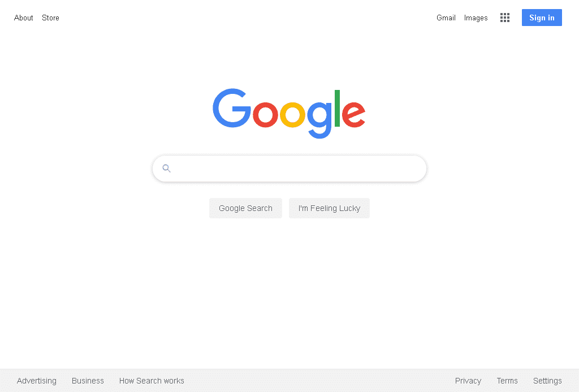Go to Gmail

click(x=446, y=18)
